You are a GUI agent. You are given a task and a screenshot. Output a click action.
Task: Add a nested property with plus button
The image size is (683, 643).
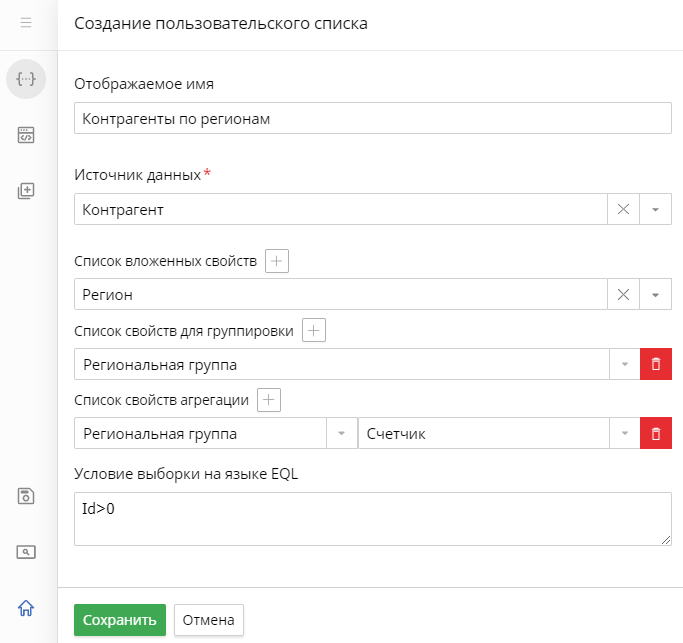coord(277,261)
